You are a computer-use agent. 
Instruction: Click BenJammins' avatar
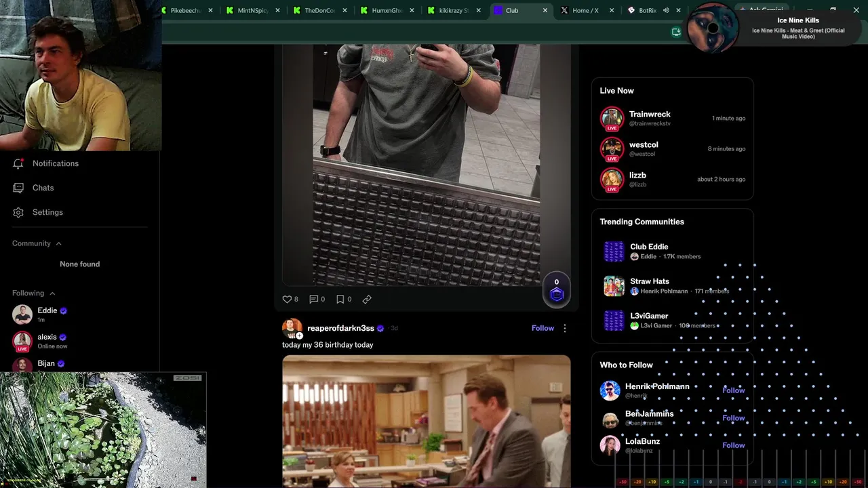coord(610,418)
